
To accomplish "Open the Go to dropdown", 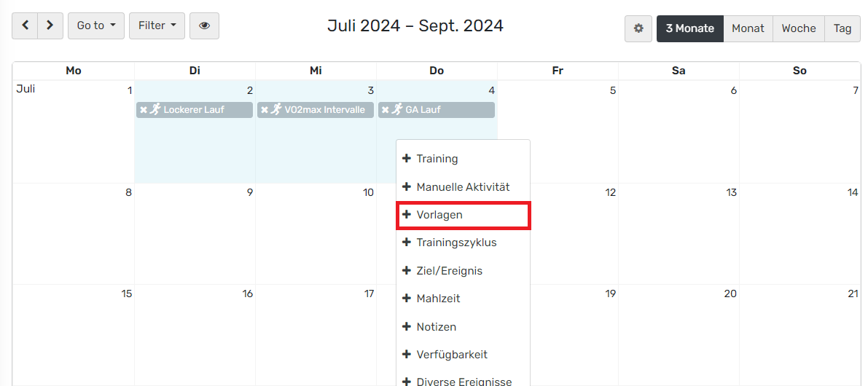I will (96, 25).
